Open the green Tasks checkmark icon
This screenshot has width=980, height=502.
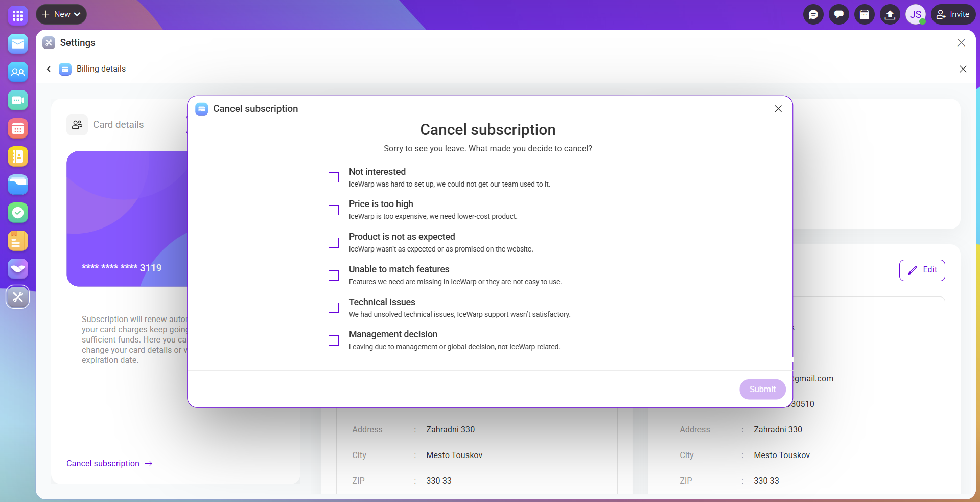pos(18,213)
